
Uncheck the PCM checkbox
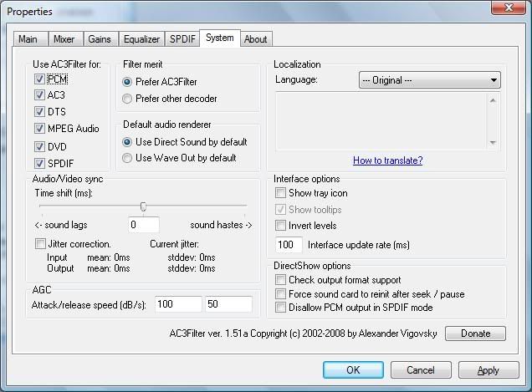click(39, 79)
